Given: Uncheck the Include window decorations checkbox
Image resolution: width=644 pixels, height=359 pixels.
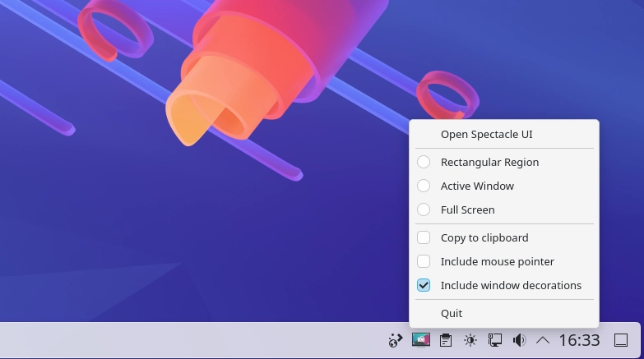Looking at the screenshot, I should click(x=424, y=285).
